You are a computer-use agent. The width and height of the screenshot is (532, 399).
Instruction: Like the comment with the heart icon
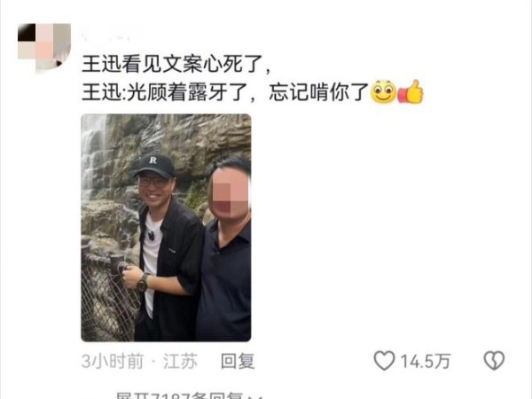[x=384, y=360]
